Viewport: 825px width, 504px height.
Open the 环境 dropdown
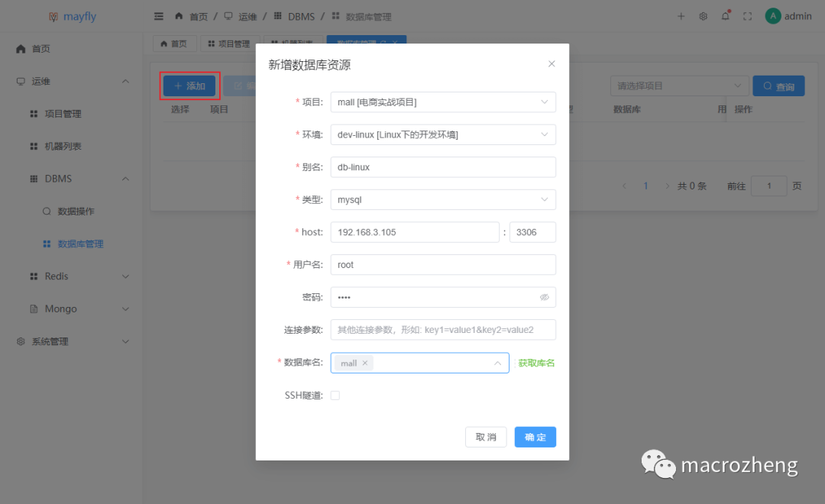coord(443,134)
